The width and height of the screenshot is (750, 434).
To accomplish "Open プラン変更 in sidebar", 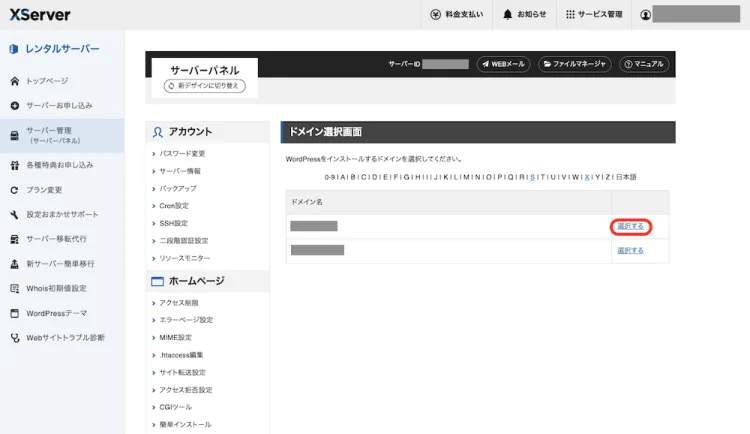I will (x=44, y=190).
